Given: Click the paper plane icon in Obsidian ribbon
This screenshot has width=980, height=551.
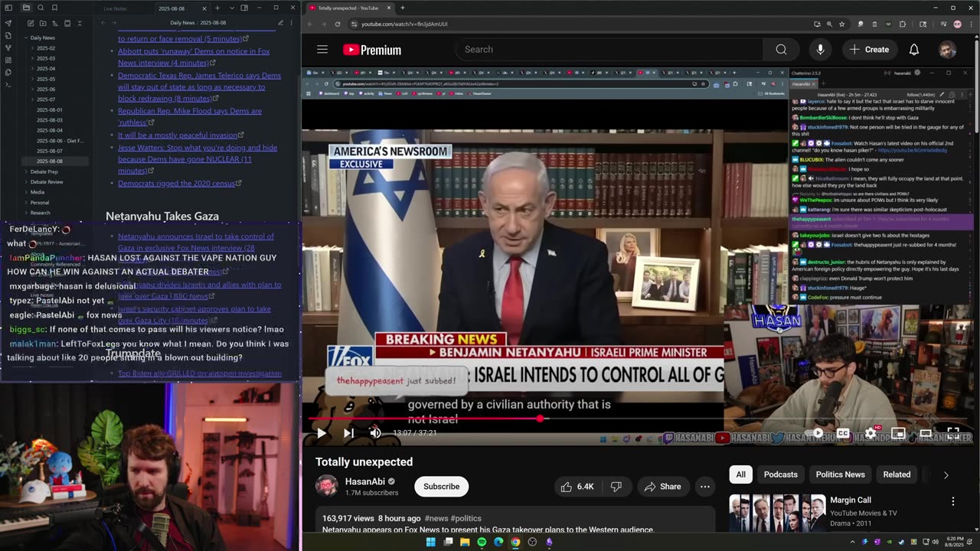Looking at the screenshot, I should (8, 23).
